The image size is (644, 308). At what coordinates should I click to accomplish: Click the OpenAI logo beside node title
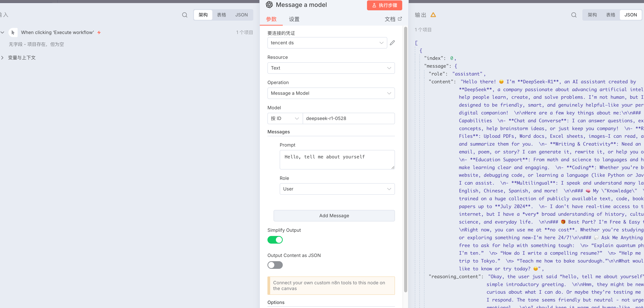269,5
